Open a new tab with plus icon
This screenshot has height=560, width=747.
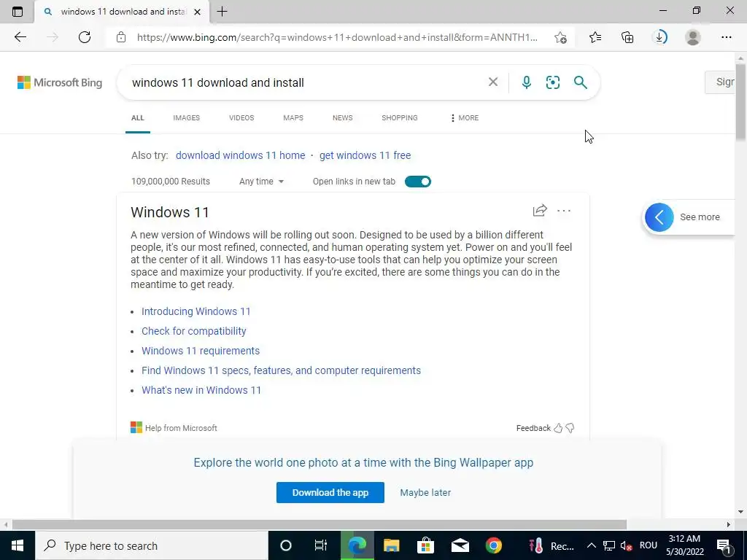point(222,12)
